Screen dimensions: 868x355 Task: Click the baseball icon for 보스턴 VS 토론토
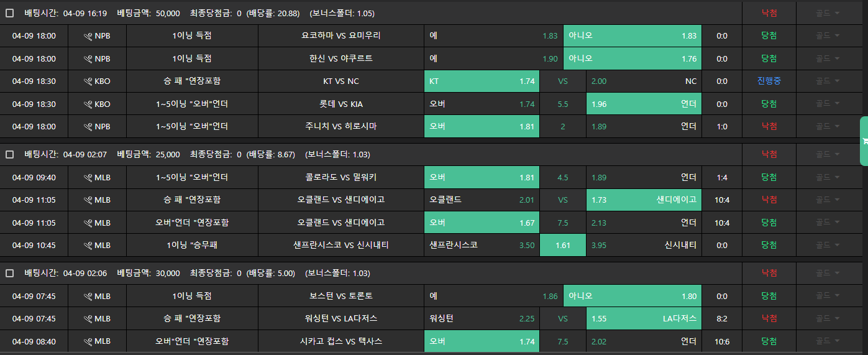88,296
